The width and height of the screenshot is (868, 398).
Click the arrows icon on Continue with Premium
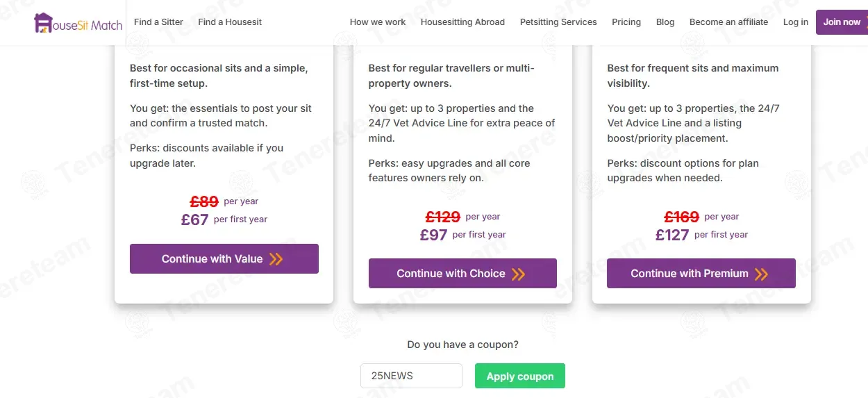761,274
